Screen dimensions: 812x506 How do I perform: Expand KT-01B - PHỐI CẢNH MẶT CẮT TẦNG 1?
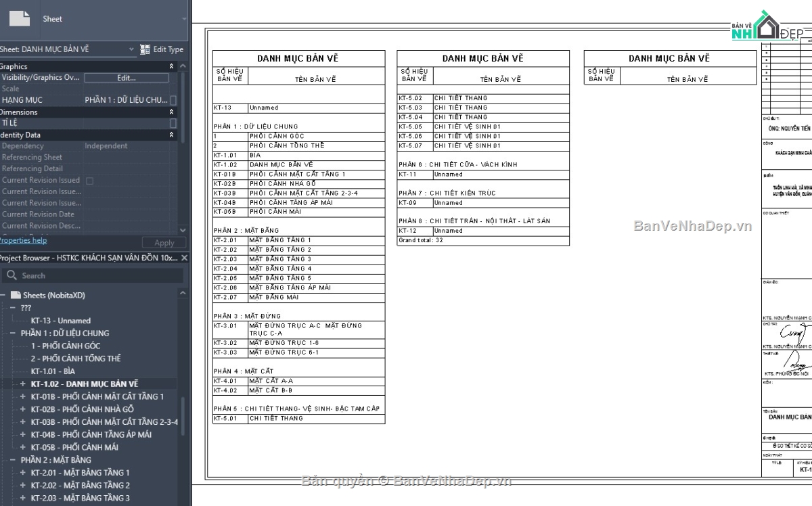23,396
